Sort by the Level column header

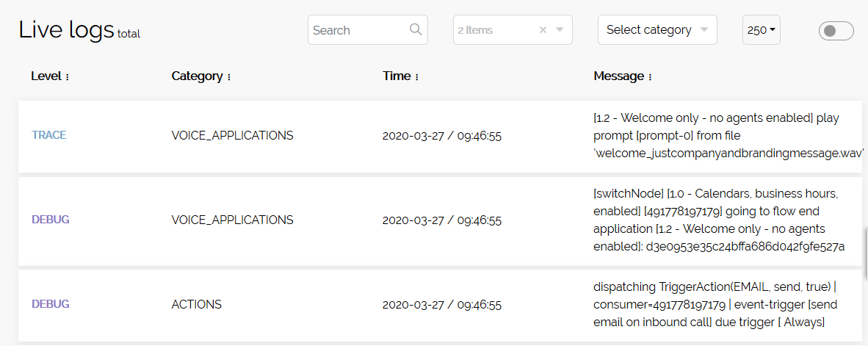(46, 76)
